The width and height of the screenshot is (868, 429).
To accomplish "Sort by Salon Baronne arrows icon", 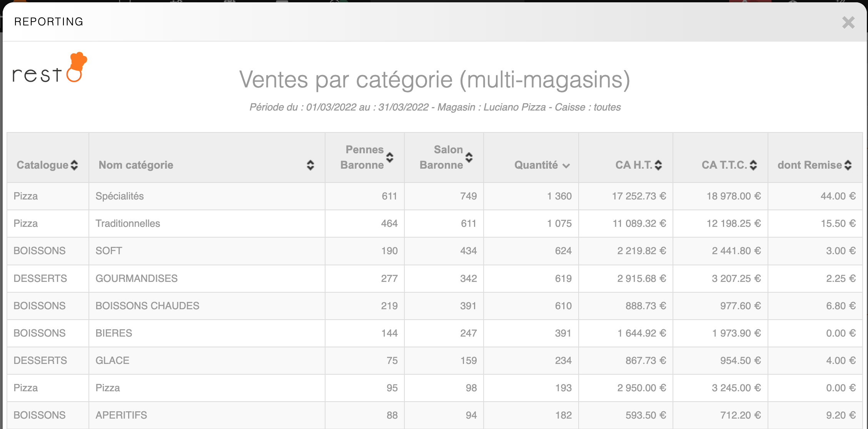I will point(469,157).
